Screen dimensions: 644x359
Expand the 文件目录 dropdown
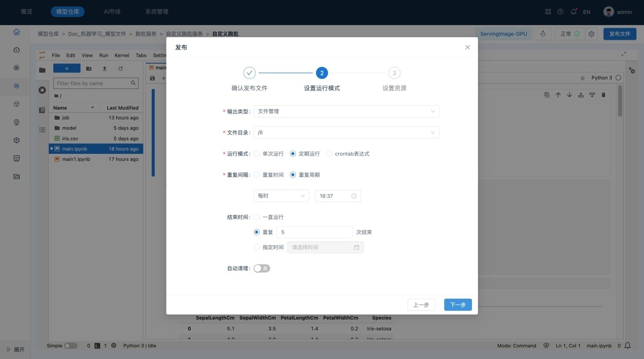pos(346,133)
